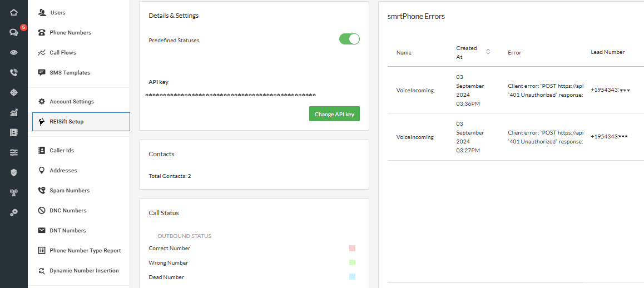
Task: Click the Correct Number pink color swatch
Action: click(x=352, y=249)
